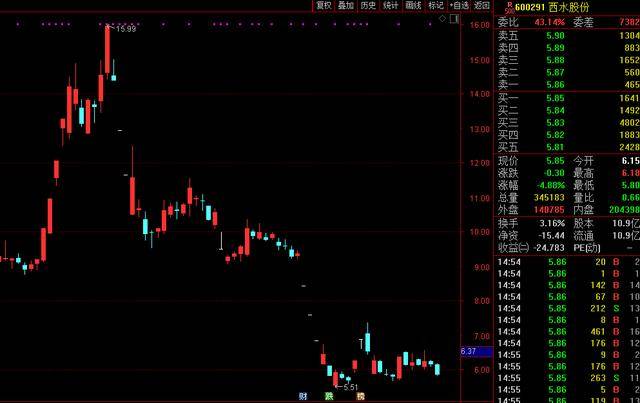
Task: Add stock via +自选 button
Action: coord(459,5)
